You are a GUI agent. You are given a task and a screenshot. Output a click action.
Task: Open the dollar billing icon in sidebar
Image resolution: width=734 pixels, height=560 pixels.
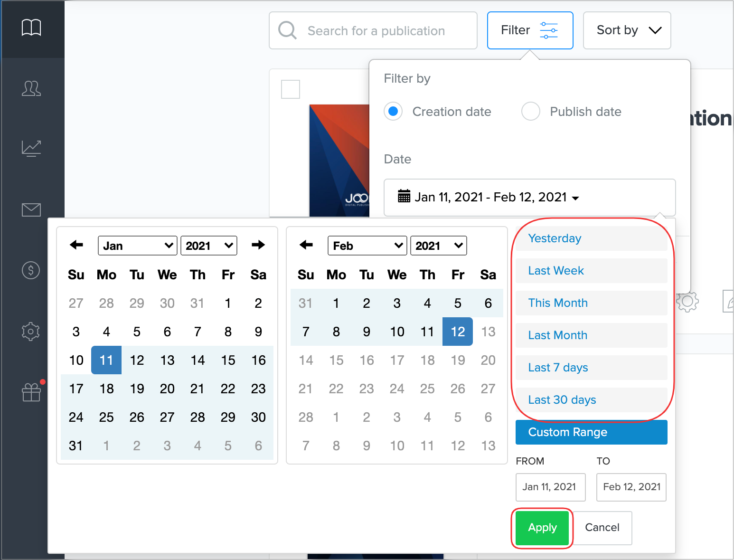click(x=31, y=270)
